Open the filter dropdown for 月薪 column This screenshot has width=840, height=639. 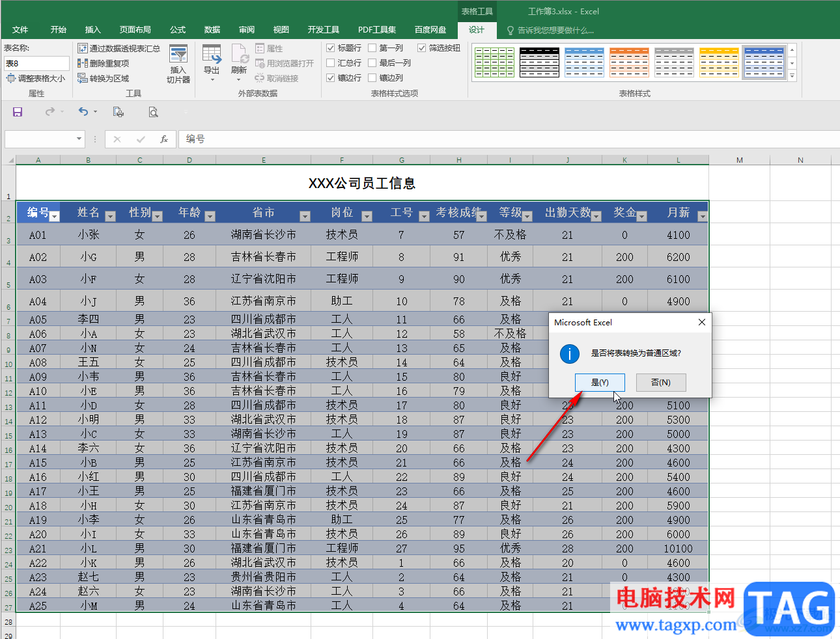tap(702, 216)
